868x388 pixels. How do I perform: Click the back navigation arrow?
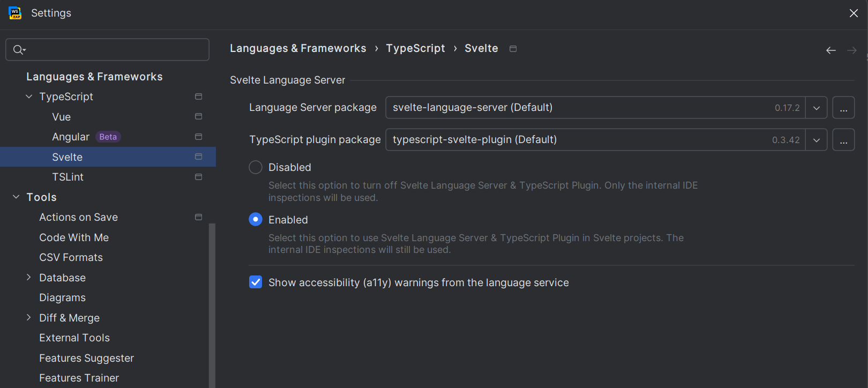click(x=830, y=50)
